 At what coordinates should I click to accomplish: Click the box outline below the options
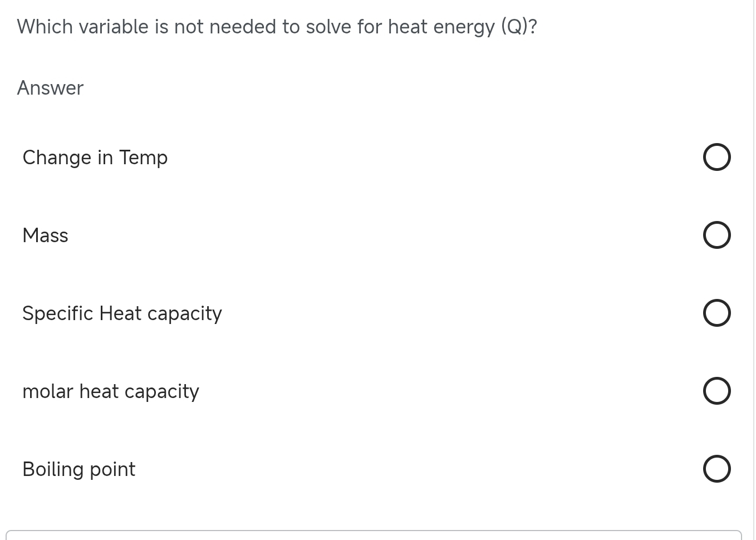pos(373,533)
